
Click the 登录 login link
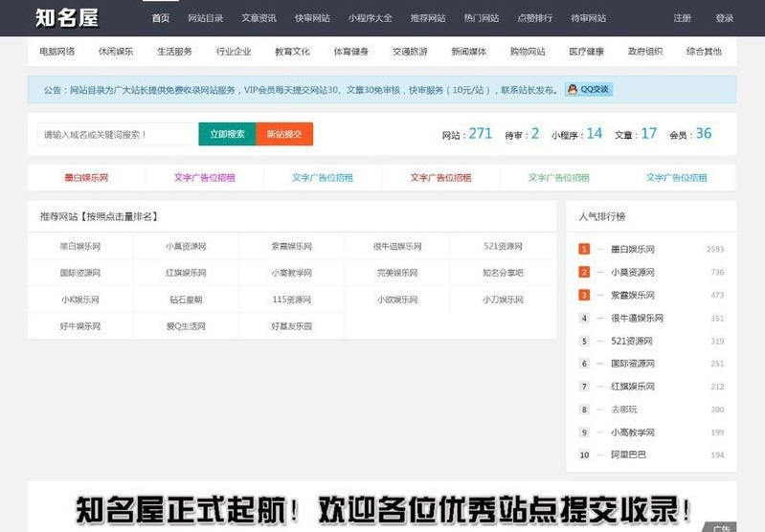point(724,18)
